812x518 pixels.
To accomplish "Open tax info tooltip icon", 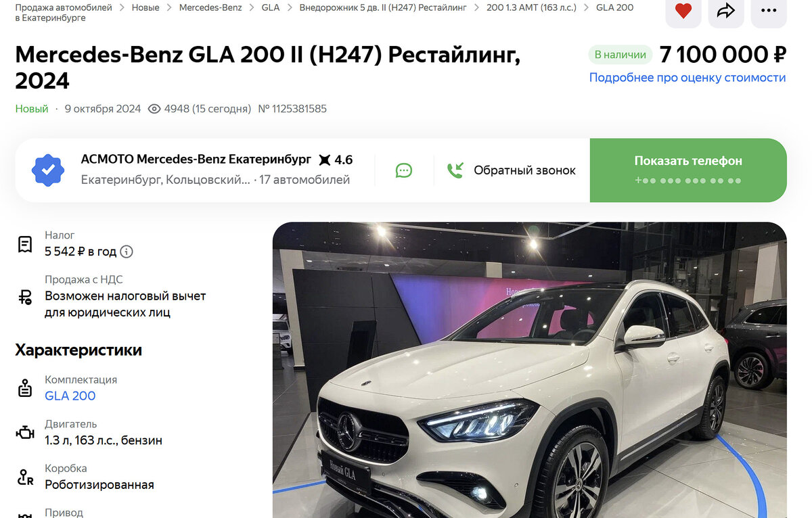I will coord(127,252).
